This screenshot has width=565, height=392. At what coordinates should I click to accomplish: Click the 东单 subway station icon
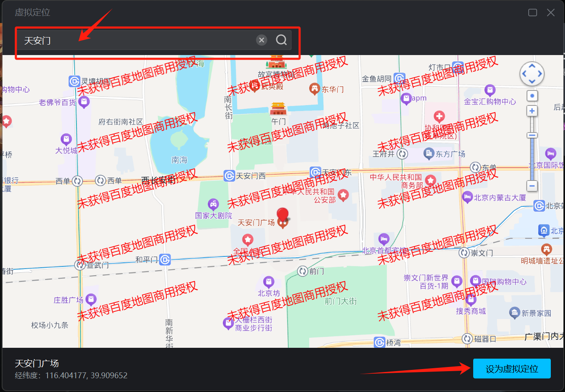[x=475, y=167]
